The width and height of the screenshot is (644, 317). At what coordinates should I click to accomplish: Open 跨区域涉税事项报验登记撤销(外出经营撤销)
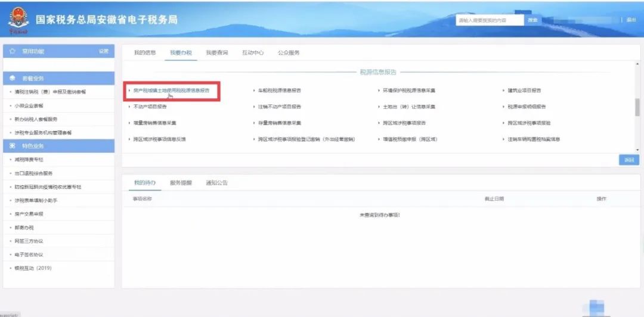click(x=306, y=139)
